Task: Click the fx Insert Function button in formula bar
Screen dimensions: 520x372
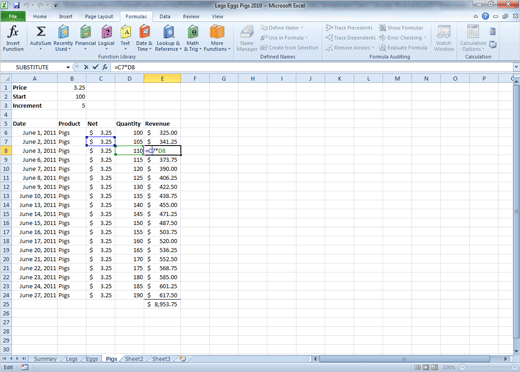Action: pos(105,67)
